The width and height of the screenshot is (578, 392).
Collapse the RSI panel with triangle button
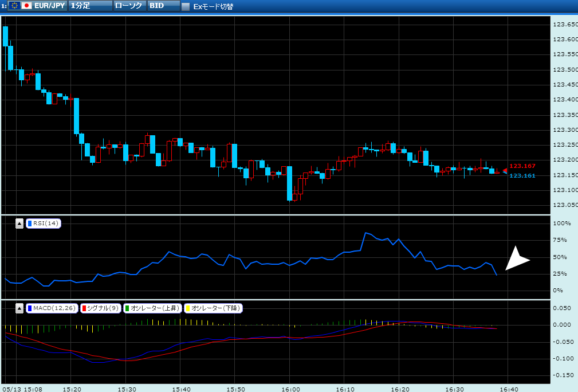(19, 224)
